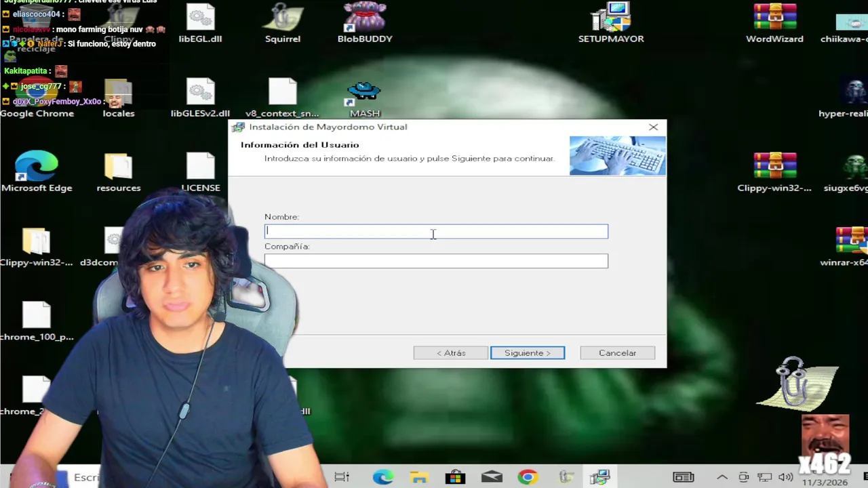The width and height of the screenshot is (868, 488).
Task: Select the WordWizard archive icon
Action: tap(774, 24)
